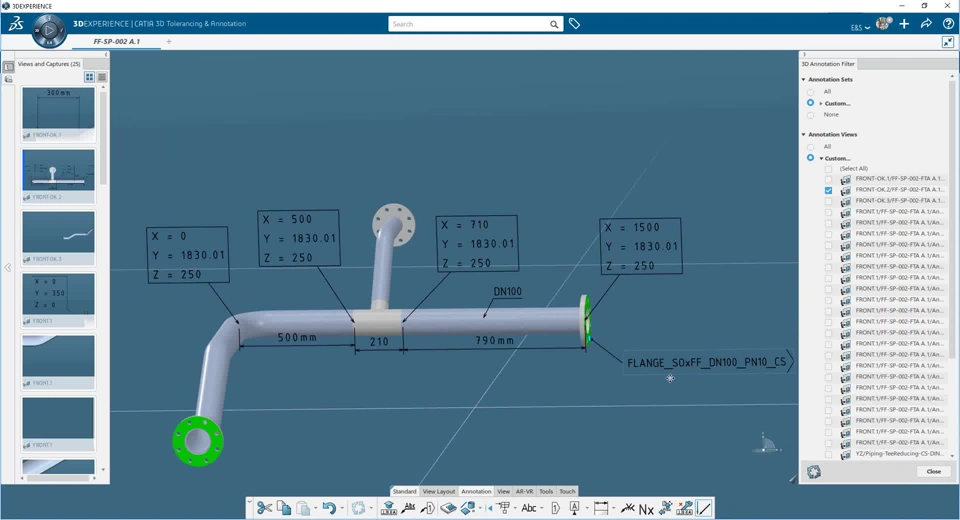This screenshot has height=520, width=960.
Task: Select the Text with Leader Abc icon
Action: (408, 508)
